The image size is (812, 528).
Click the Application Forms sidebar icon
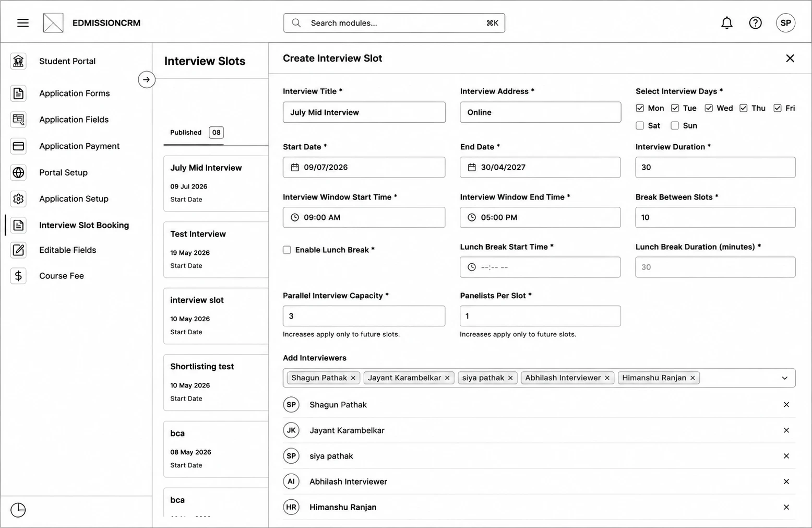tap(18, 93)
